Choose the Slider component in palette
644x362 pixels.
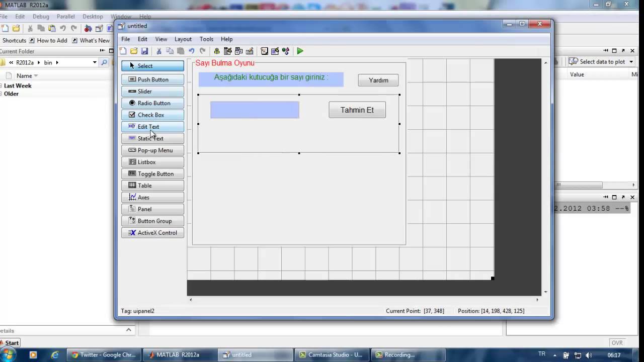pos(152,91)
